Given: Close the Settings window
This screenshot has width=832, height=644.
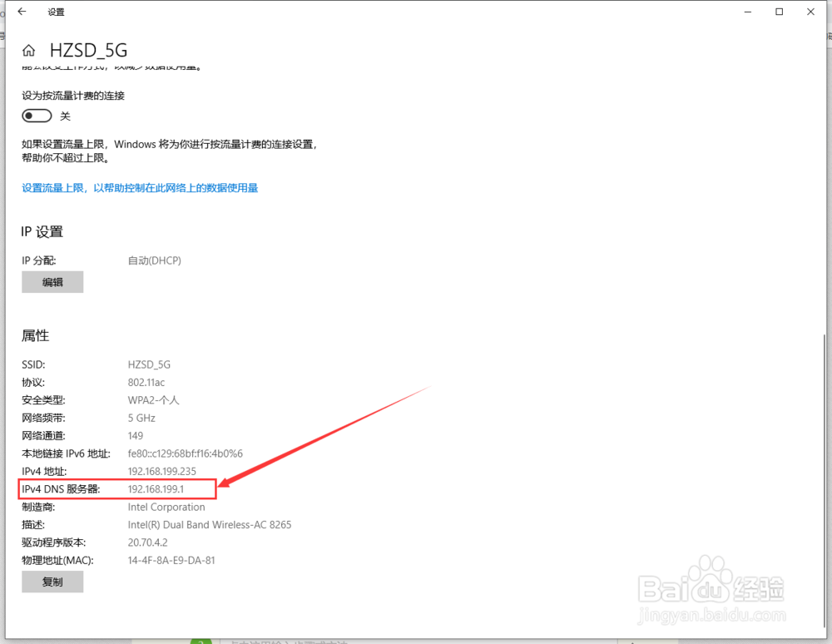Looking at the screenshot, I should pos(810,12).
